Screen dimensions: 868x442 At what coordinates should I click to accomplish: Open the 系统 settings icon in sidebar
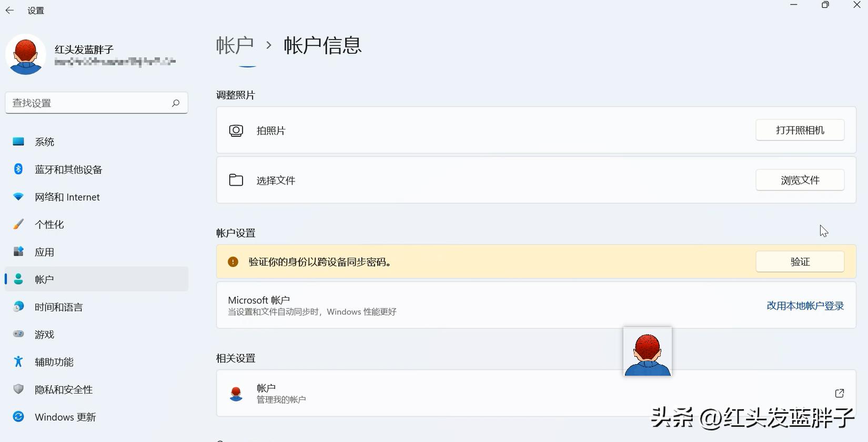click(18, 142)
